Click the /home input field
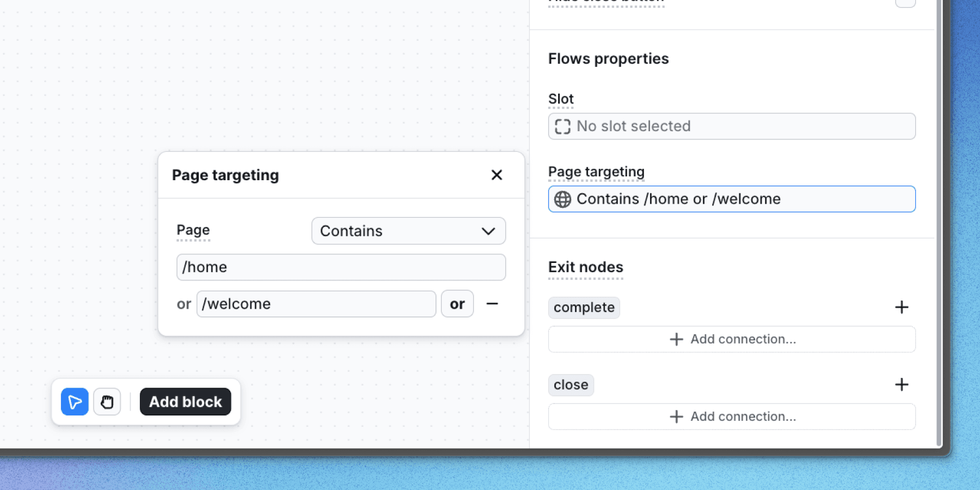The height and width of the screenshot is (490, 980). pos(341,267)
